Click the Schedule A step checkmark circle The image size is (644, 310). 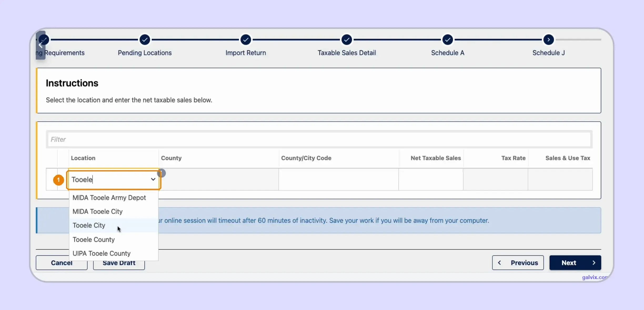tap(447, 40)
